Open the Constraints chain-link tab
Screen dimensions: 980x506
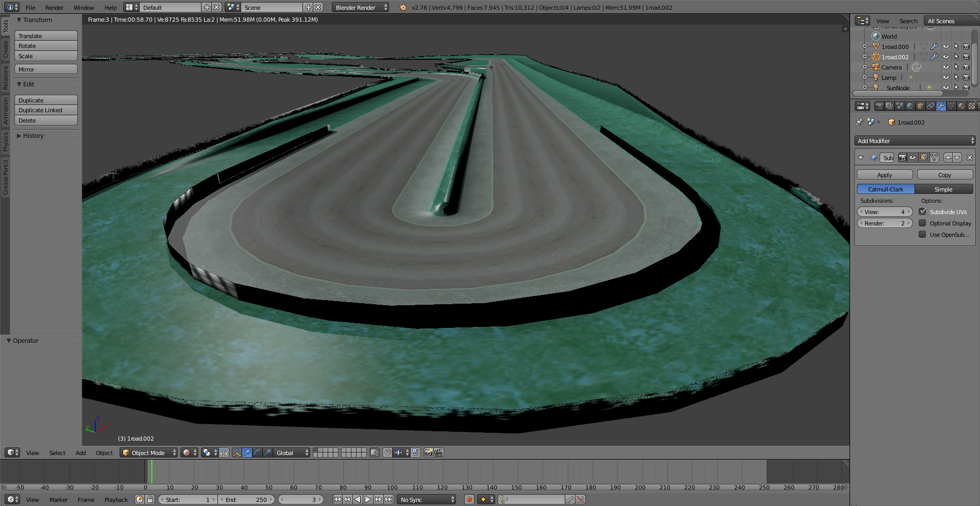(931, 106)
